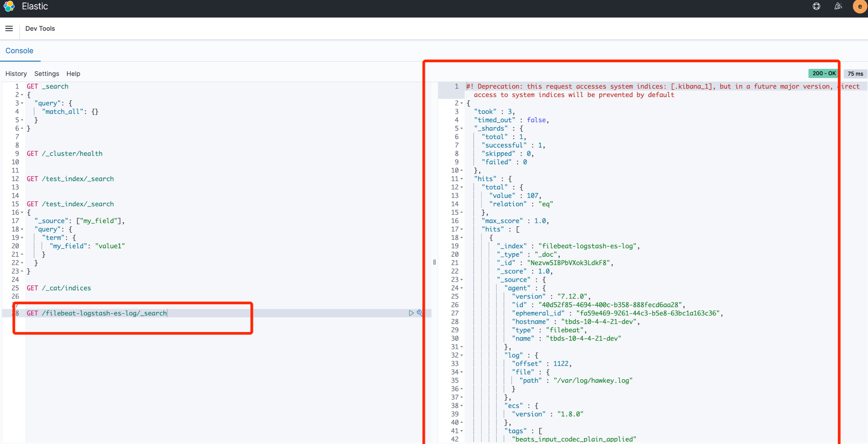Open the History menu item

coord(16,74)
